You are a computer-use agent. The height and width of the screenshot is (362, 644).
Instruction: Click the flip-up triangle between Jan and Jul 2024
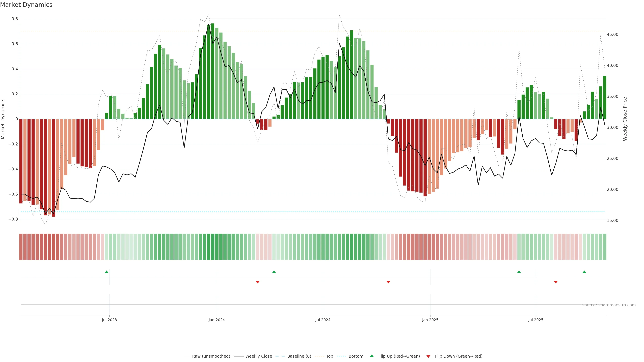tap(274, 272)
